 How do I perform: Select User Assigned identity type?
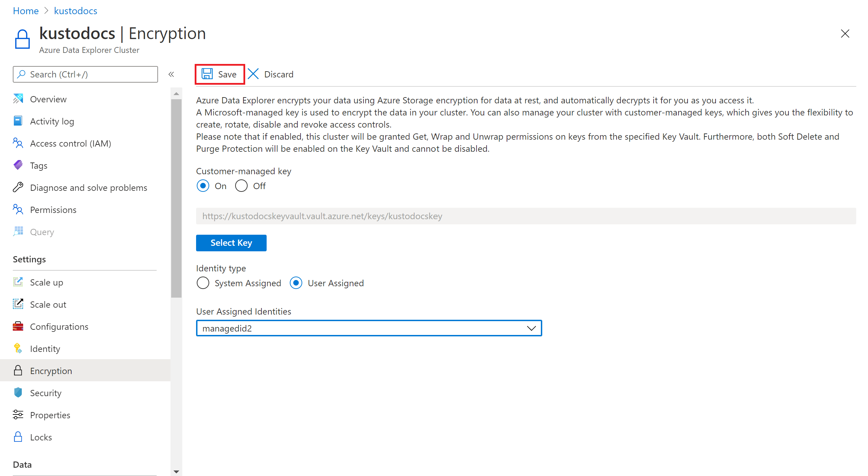297,283
